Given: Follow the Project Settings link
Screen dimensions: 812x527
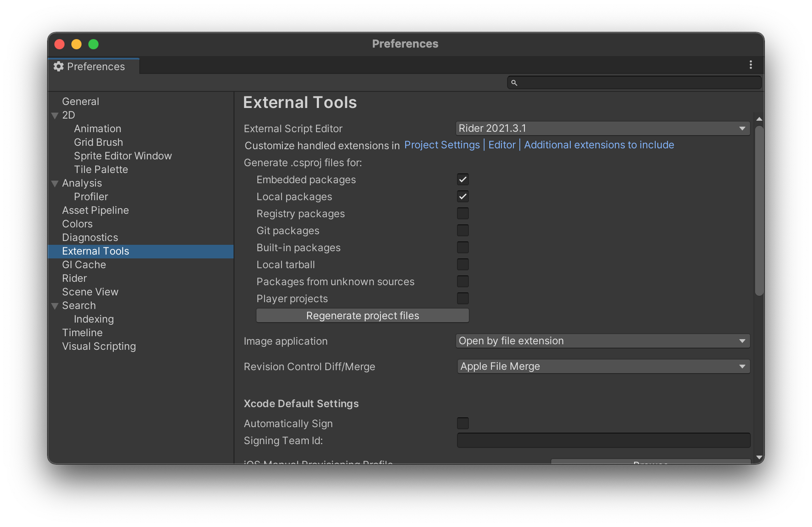Looking at the screenshot, I should [x=442, y=145].
